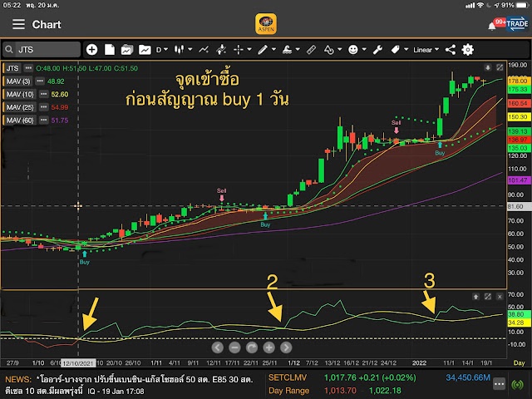Screen dimensions: 532x399
Task: Move main chart pane down
Action: pyautogui.click(x=488, y=67)
